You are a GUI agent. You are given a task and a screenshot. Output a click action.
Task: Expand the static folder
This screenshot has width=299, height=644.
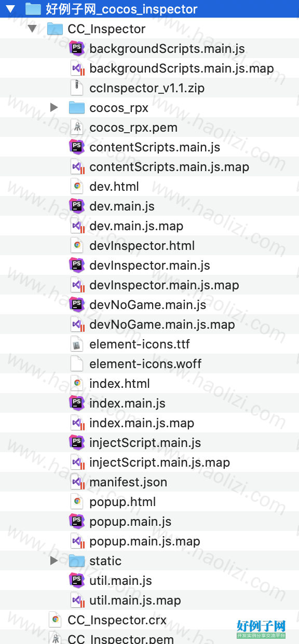click(54, 561)
